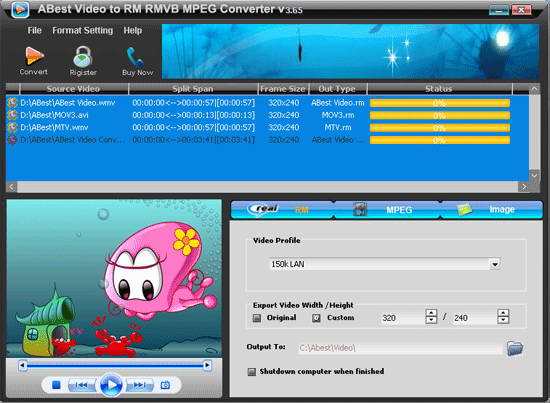Viewport: 550px width, 403px height.
Task: Click the progress bar of the MOV3.avi row
Action: click(x=440, y=115)
